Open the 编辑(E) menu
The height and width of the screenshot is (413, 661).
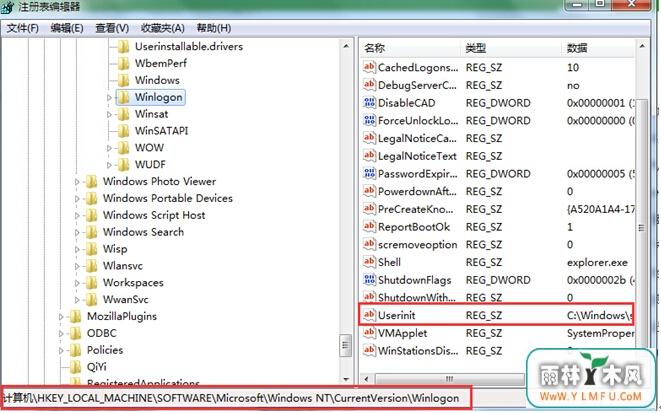(x=67, y=28)
